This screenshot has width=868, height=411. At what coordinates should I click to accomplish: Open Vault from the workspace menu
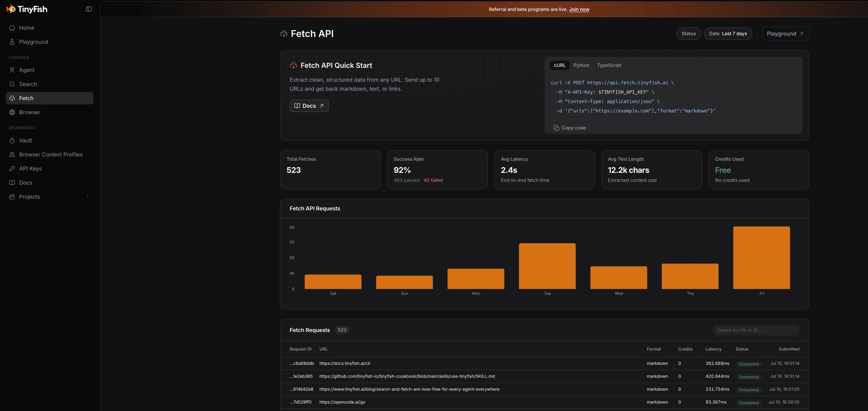(x=50, y=140)
